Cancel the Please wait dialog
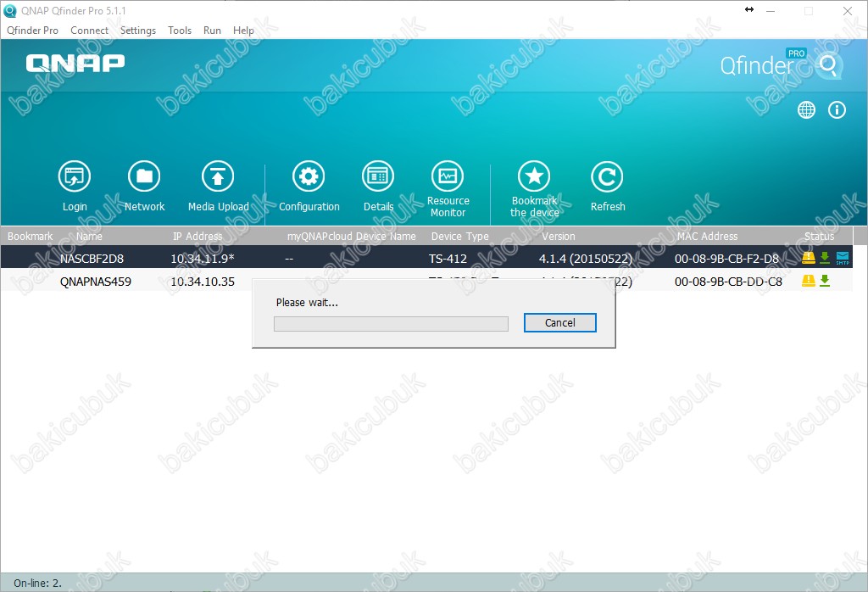 (559, 323)
